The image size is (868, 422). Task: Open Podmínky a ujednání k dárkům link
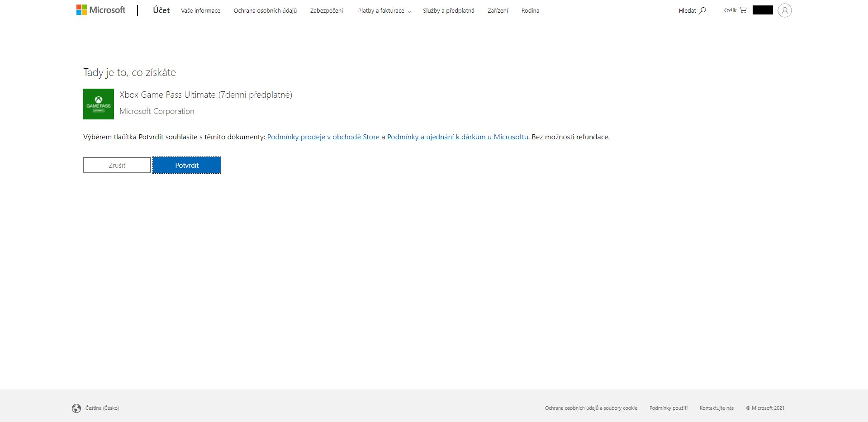(x=458, y=137)
